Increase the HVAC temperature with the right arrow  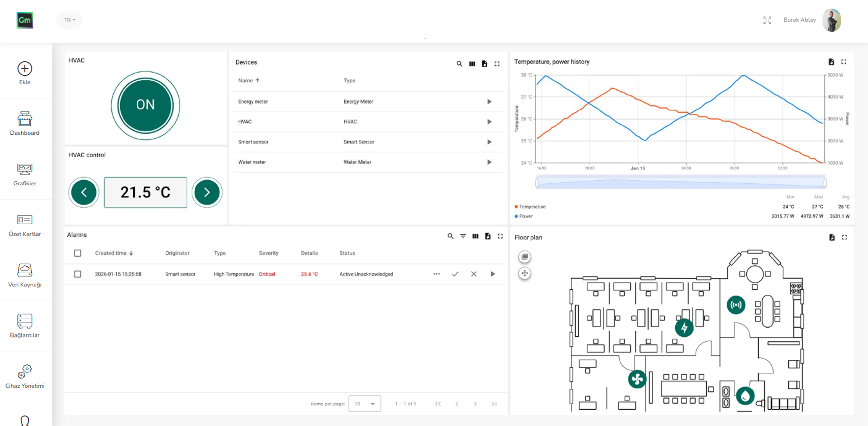(x=207, y=192)
